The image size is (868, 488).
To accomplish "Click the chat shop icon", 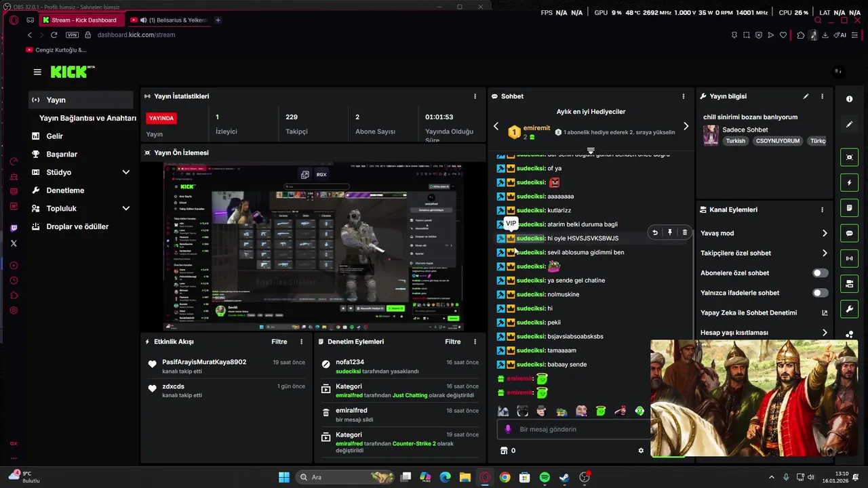I will (503, 451).
